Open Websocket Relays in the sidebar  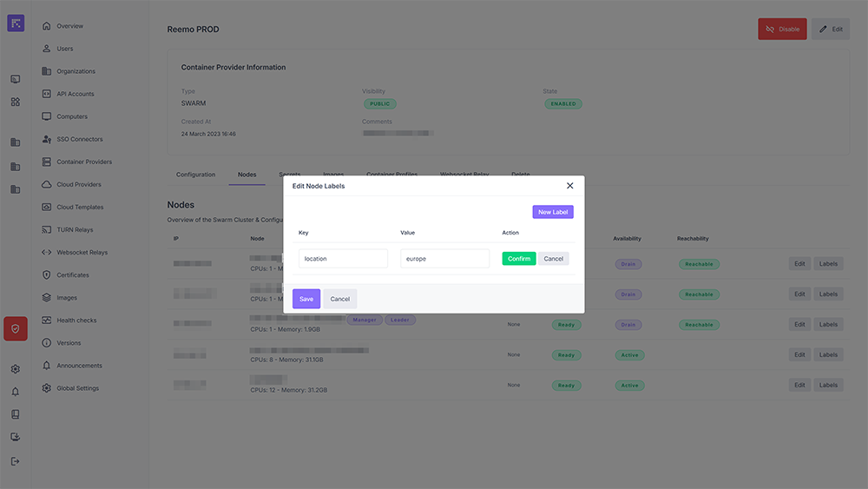(82, 253)
